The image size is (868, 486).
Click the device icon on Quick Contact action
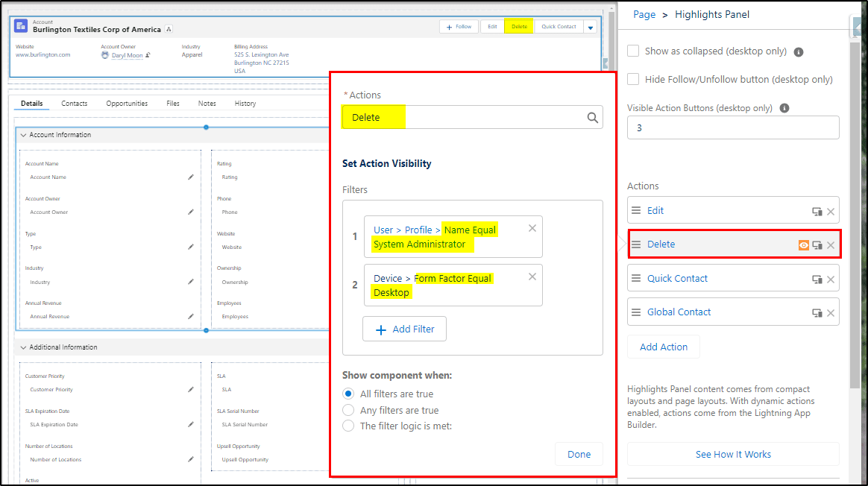[817, 279]
